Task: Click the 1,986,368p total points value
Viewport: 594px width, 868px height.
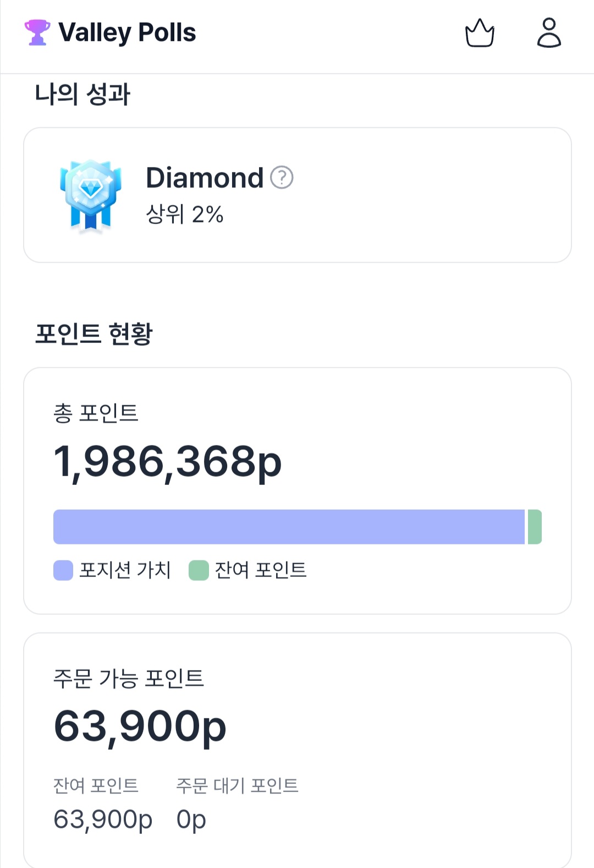Action: pyautogui.click(x=167, y=462)
